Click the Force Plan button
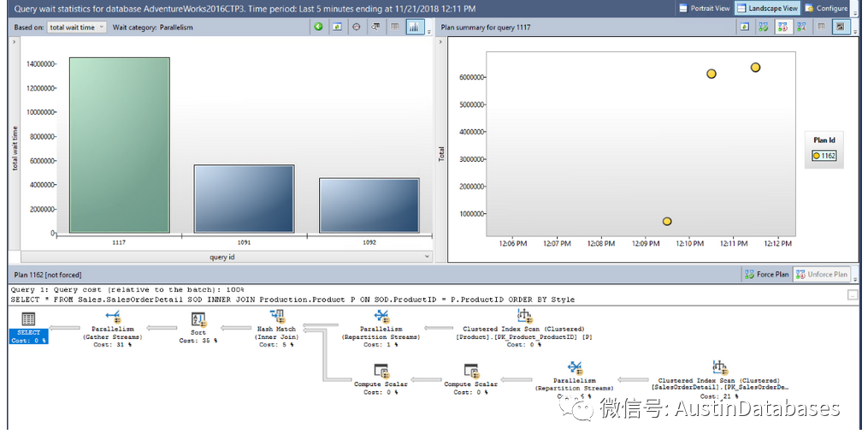 (766, 274)
